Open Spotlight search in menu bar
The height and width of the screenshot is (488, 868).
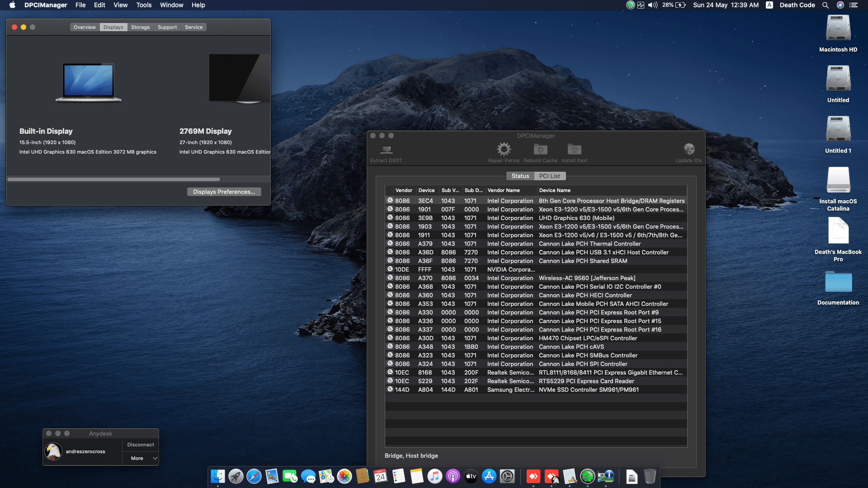click(x=826, y=5)
